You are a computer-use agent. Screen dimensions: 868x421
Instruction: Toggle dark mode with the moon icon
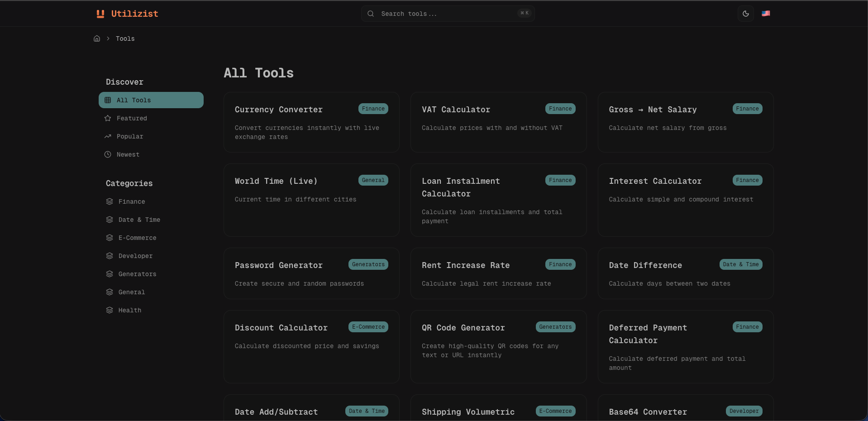[x=745, y=14]
